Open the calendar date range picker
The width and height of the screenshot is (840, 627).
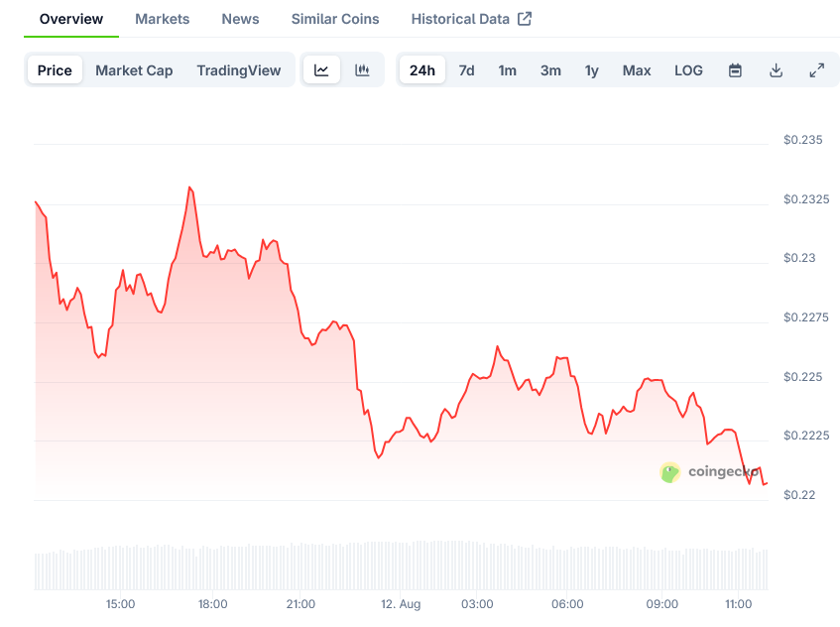coord(735,70)
